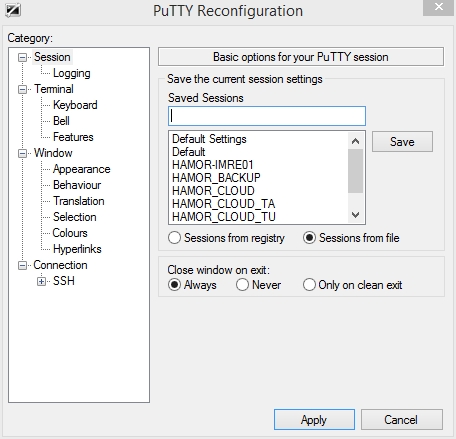Image resolution: width=456 pixels, height=439 pixels.
Task: Open the Logging category
Action: [72, 73]
